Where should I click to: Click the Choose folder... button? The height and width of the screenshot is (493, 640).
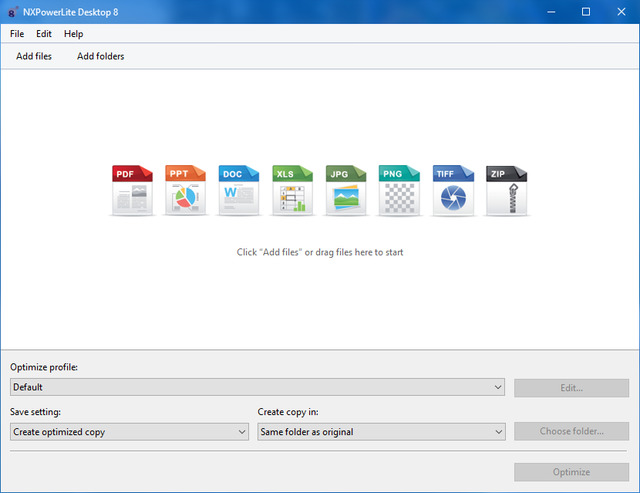pos(571,432)
